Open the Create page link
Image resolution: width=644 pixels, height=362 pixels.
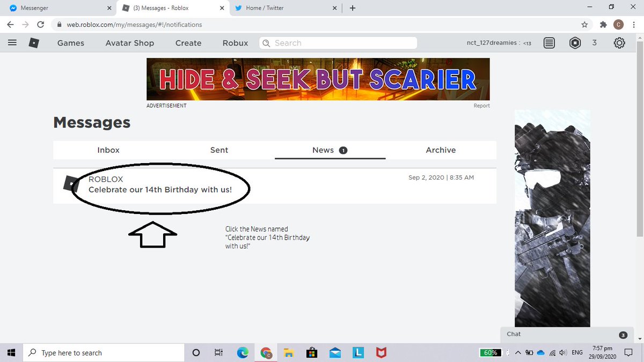pyautogui.click(x=188, y=43)
